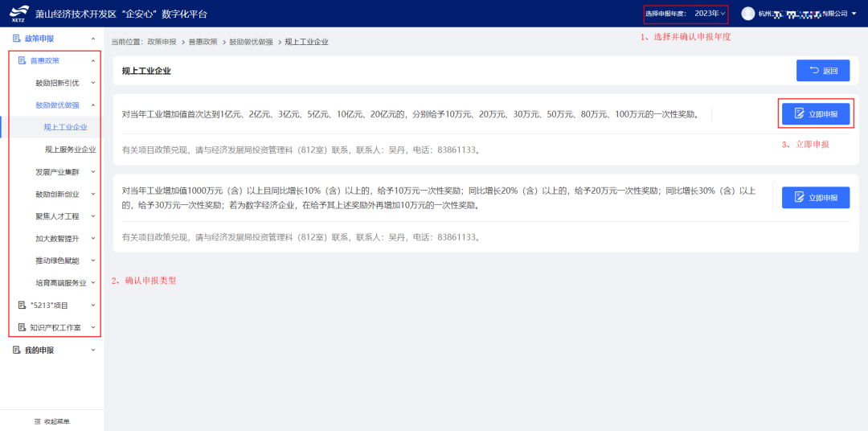Open the 选择申报年度 2023年 dropdown

click(710, 14)
